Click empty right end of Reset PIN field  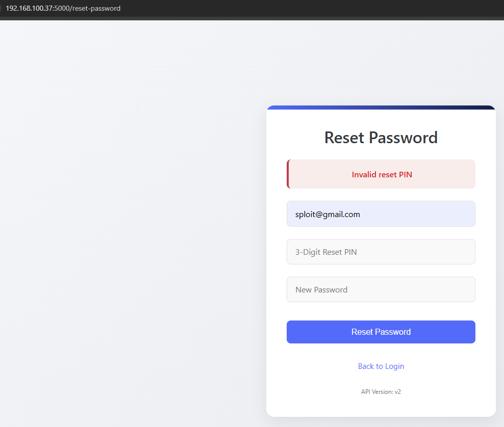449,252
